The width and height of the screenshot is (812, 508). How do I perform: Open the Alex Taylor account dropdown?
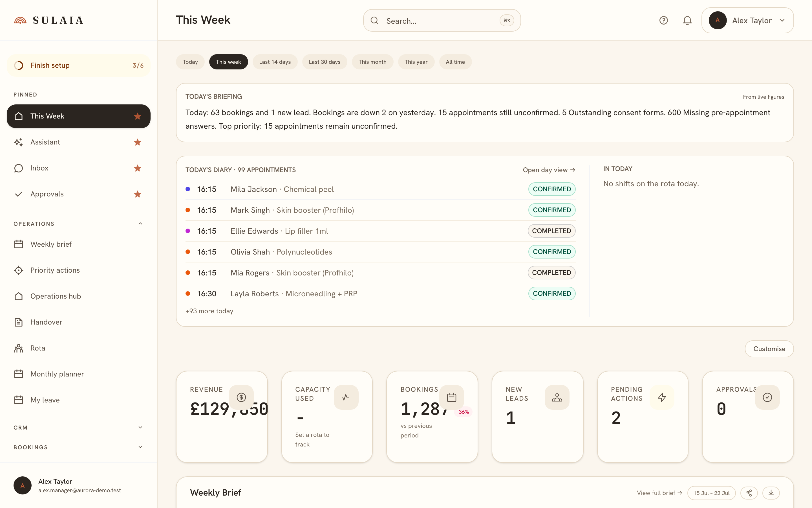pos(747,21)
